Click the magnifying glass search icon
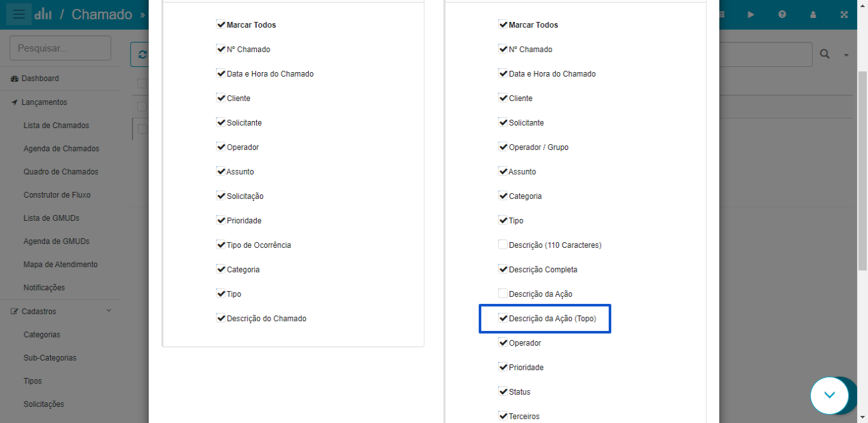This screenshot has height=423, width=868. (825, 54)
